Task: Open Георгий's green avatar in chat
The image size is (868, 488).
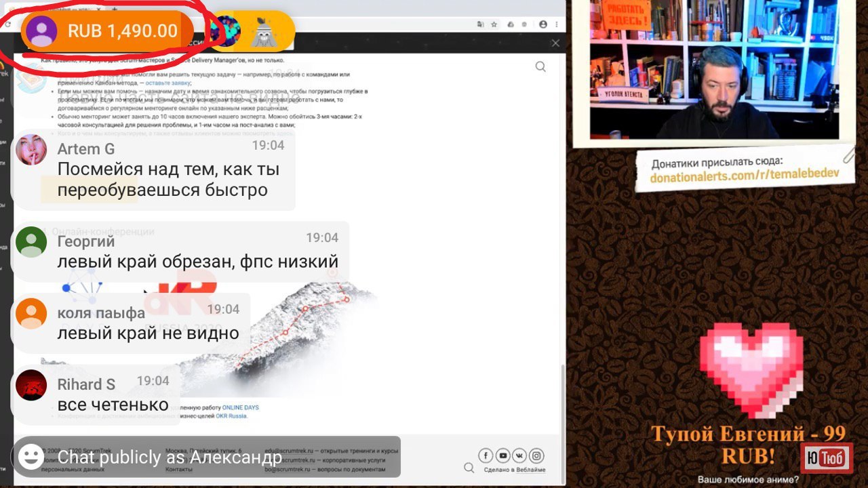Action: click(31, 242)
